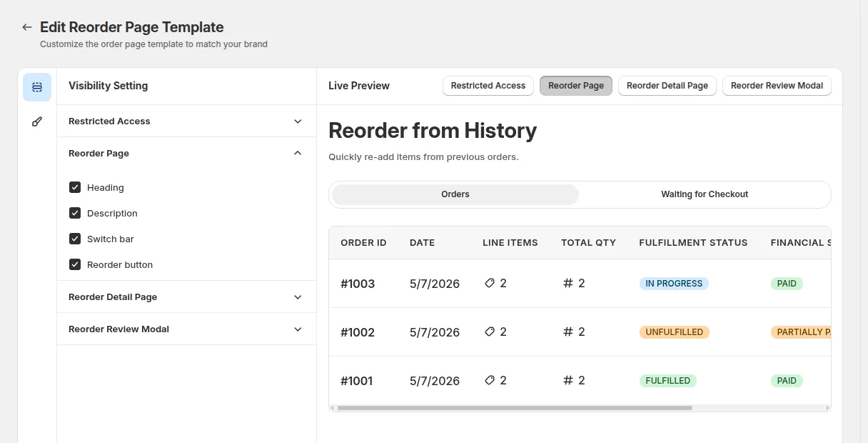Click the Visibility Setting panel title

(108, 86)
